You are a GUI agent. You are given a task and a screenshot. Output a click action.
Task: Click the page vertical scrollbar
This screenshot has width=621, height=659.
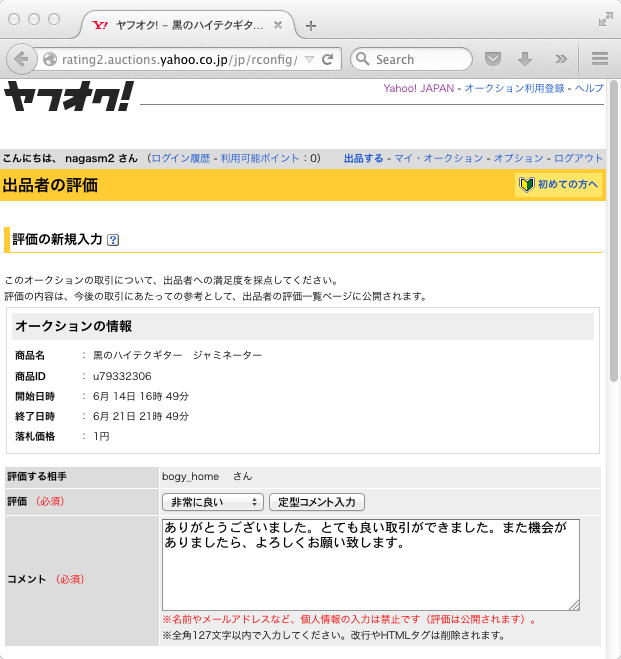(x=614, y=231)
